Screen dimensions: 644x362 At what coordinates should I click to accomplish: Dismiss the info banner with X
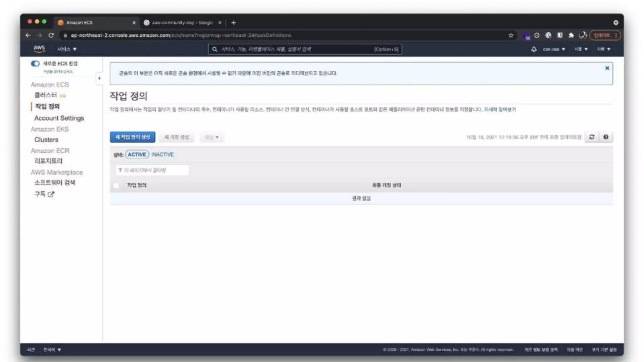click(x=607, y=68)
